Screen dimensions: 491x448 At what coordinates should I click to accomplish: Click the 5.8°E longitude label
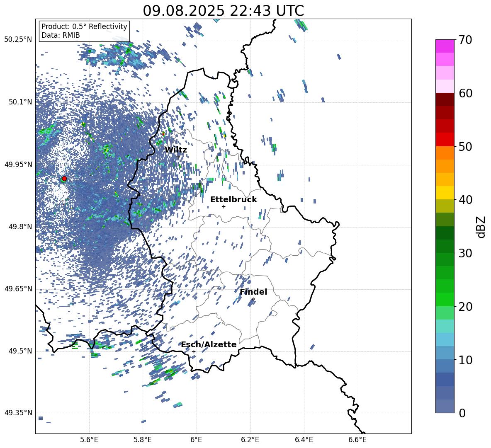click(x=143, y=440)
